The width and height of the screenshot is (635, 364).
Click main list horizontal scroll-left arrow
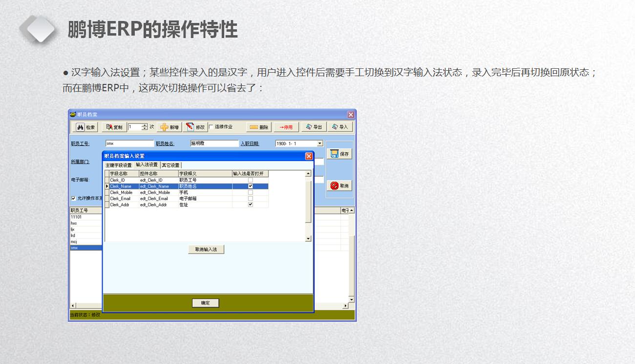73,305
